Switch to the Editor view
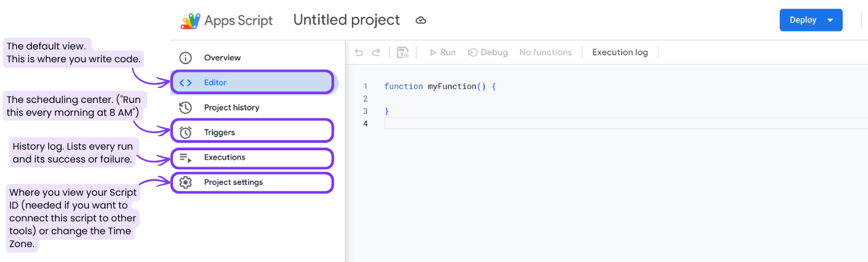This screenshot has width=868, height=262. tap(252, 83)
